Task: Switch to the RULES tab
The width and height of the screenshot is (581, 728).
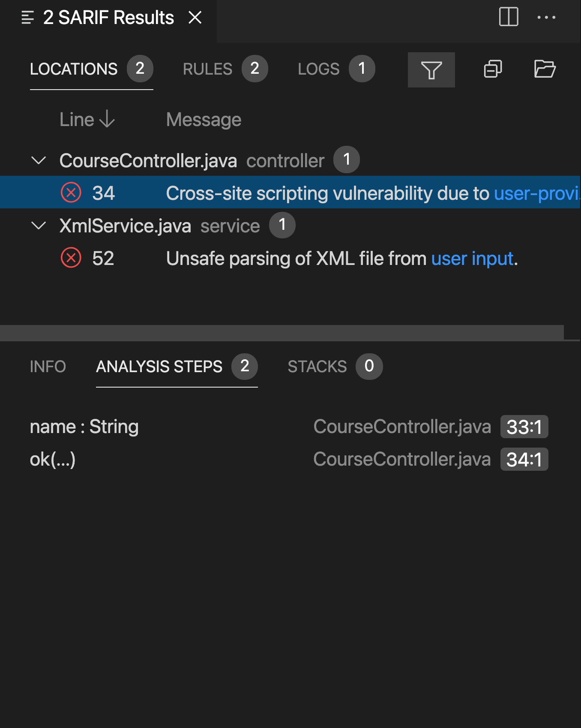Action: coord(207,69)
